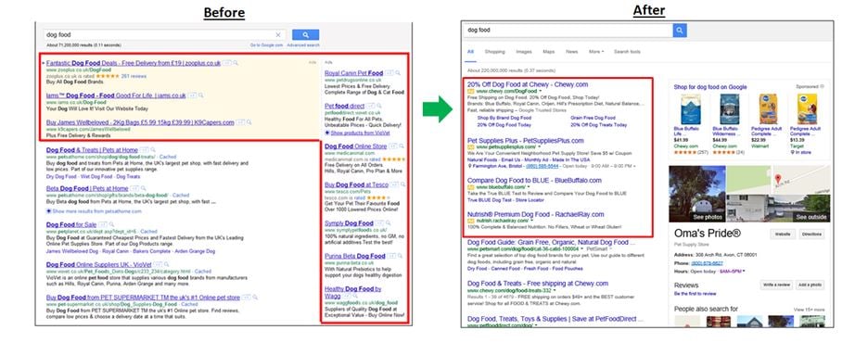
Task: Open 'Beta Dog Food | Pets at Home' result
Action: pos(87,188)
